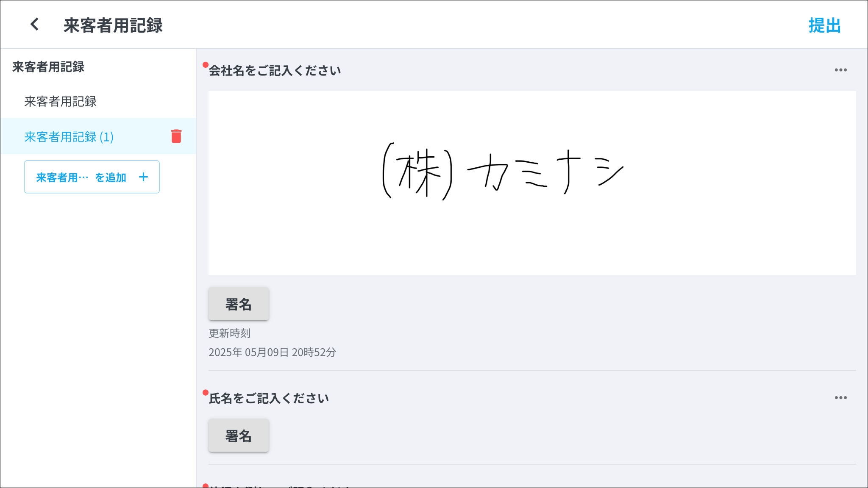Click the plus icon in the add button
Screen dimensions: 868x488
[143, 177]
